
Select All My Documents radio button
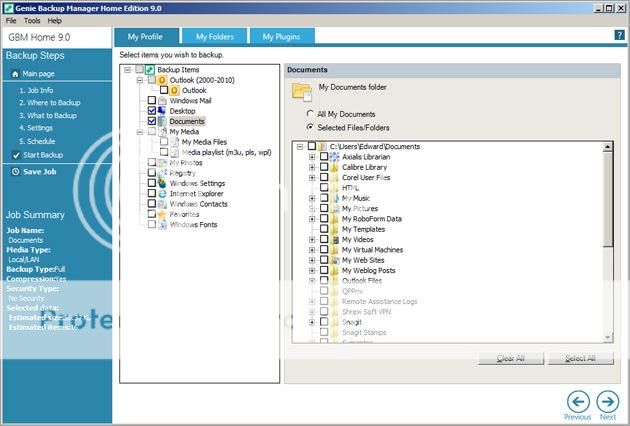310,114
